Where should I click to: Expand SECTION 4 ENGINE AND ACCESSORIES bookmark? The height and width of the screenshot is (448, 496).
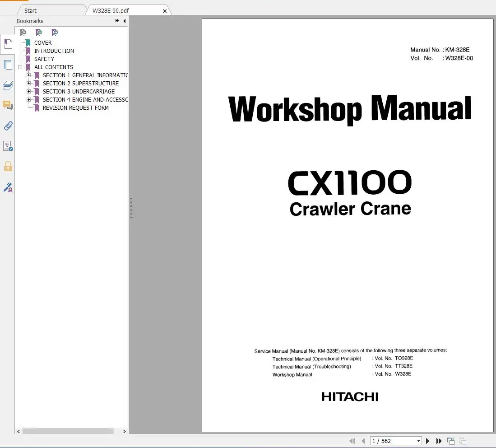click(x=28, y=99)
